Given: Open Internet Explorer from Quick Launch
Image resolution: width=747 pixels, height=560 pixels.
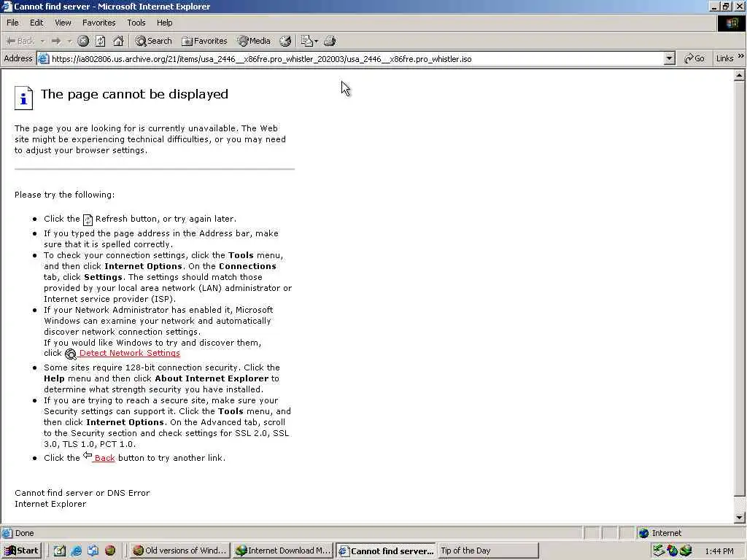Looking at the screenshot, I should tap(76, 551).
